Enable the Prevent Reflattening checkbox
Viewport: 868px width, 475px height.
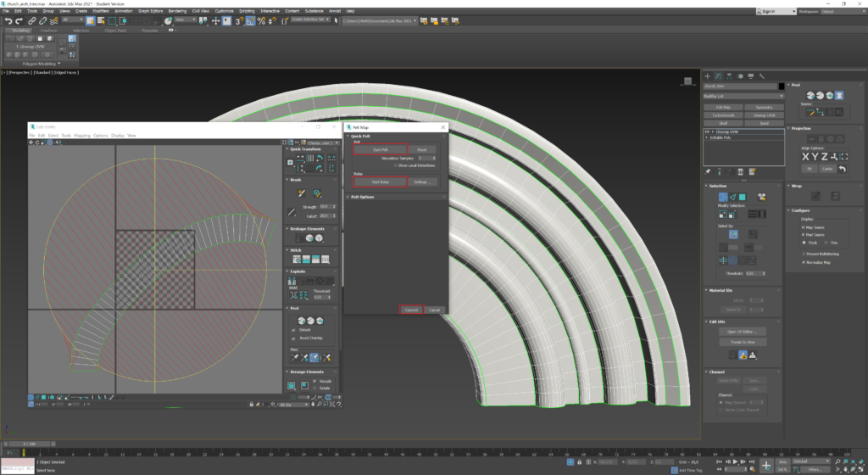(x=804, y=254)
